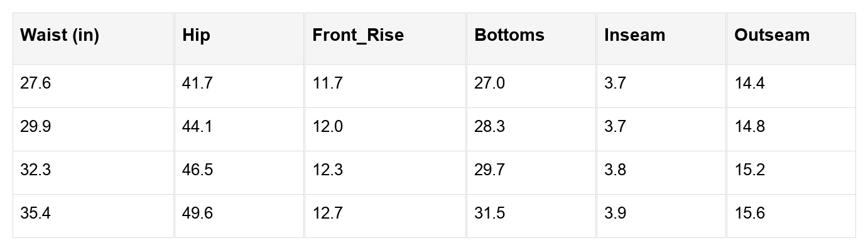This screenshot has width=868, height=250.
Task: Select outseam cell 14.4
Action: click(791, 86)
